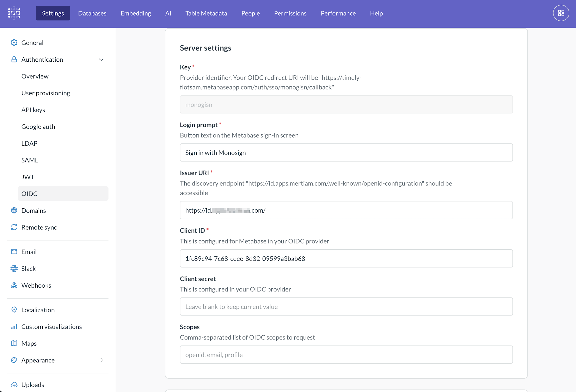The height and width of the screenshot is (392, 576).
Task: Switch to the Databases tab
Action: coord(92,13)
